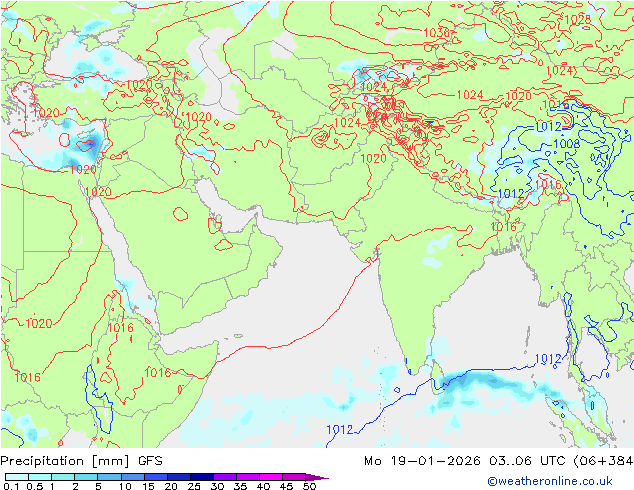This screenshot has width=634, height=490.
Task: Click the '1028' isobar pressure label
Action: click(x=577, y=19)
